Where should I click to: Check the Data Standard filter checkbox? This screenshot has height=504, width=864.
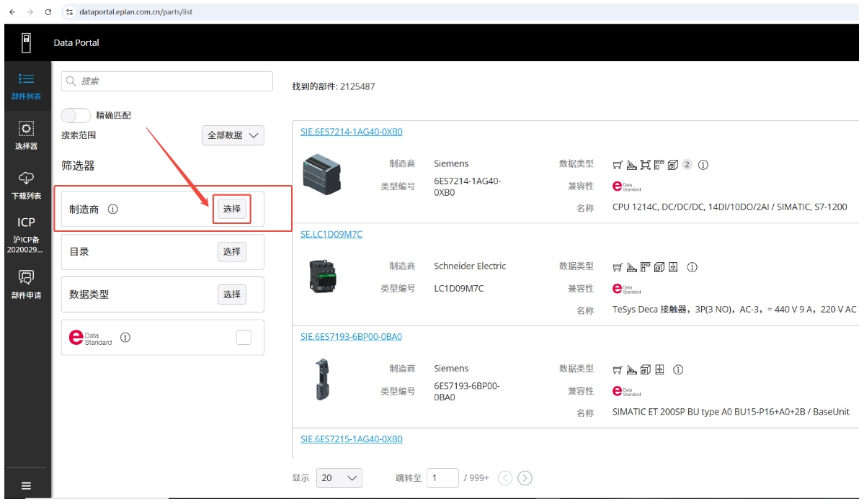[x=244, y=337]
